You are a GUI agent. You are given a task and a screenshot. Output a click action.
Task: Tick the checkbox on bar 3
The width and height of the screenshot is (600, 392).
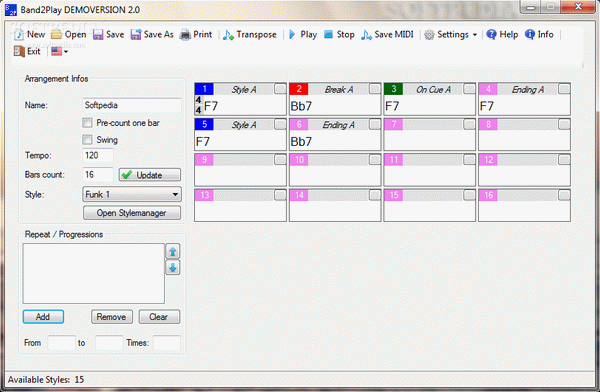tap(470, 89)
